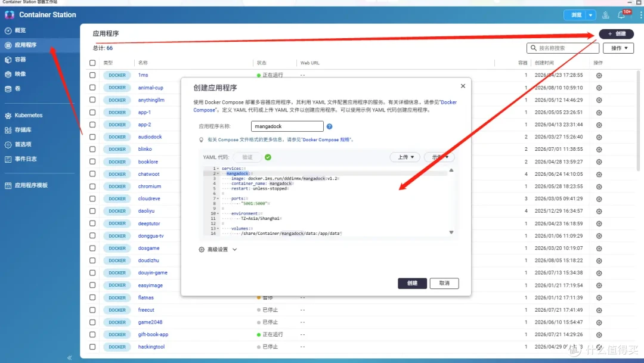
Task: Click the gear icon in the app-1 row
Action: 599,113
